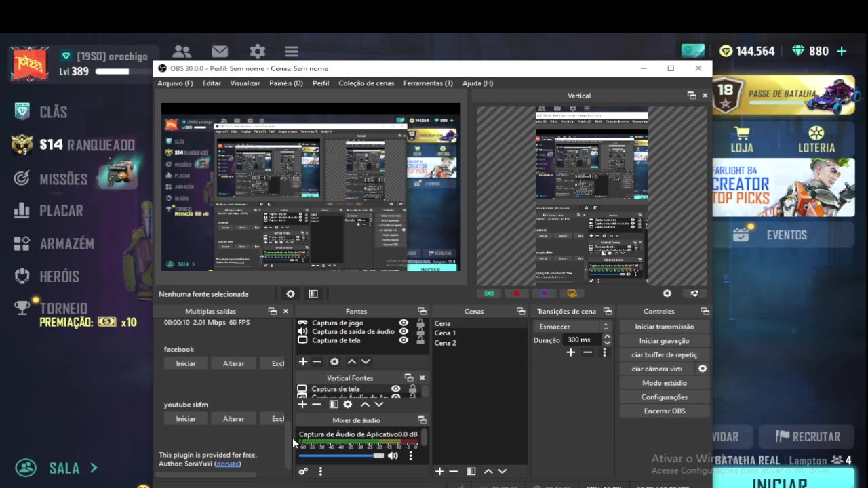868x488 pixels.
Task: Decrease transition Duração with down arrow
Action: pyautogui.click(x=607, y=343)
